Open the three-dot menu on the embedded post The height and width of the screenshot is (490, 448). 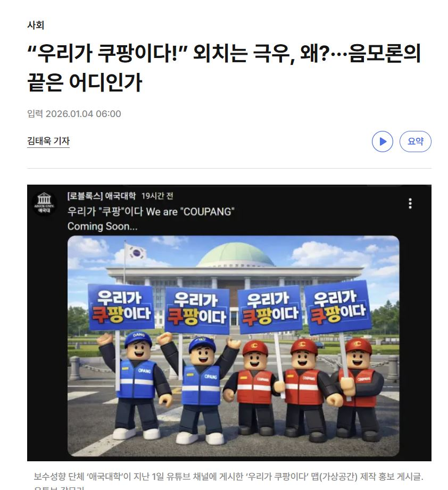pyautogui.click(x=410, y=203)
